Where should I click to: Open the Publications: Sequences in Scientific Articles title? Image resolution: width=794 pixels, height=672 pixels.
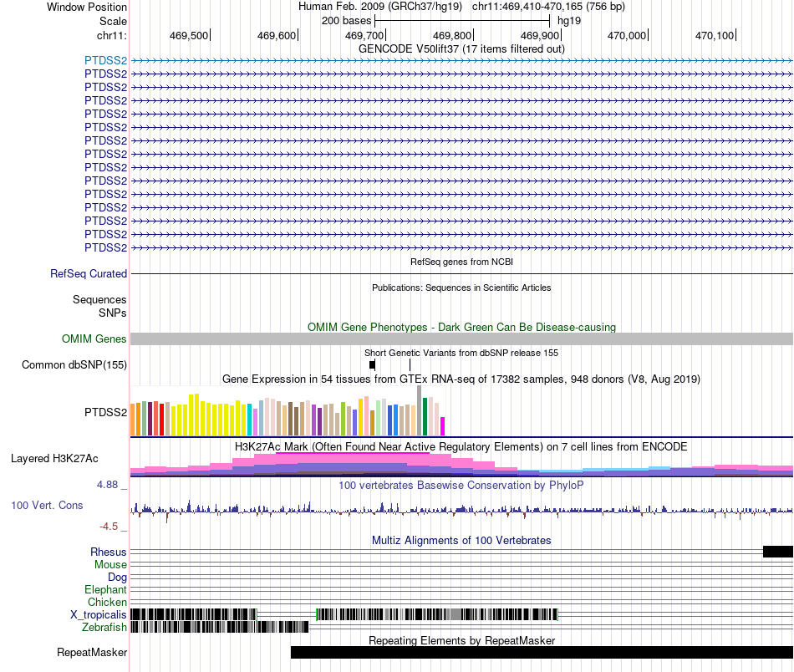click(461, 288)
